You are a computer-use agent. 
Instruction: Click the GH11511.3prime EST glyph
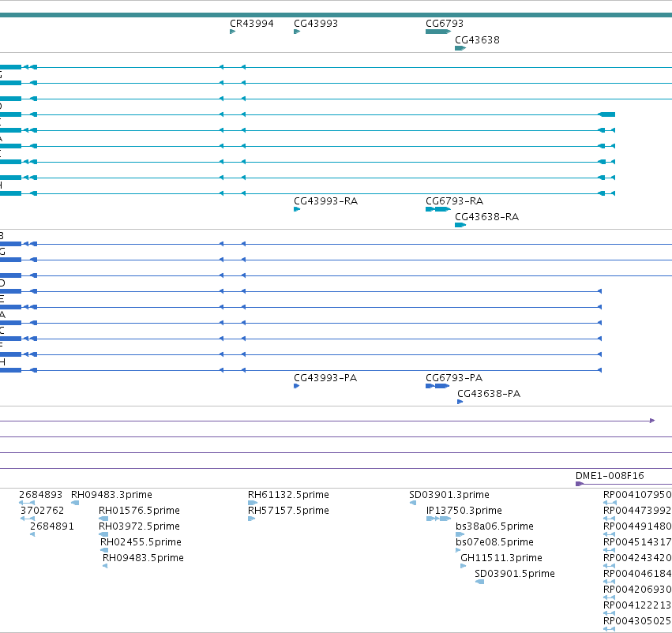click(464, 566)
